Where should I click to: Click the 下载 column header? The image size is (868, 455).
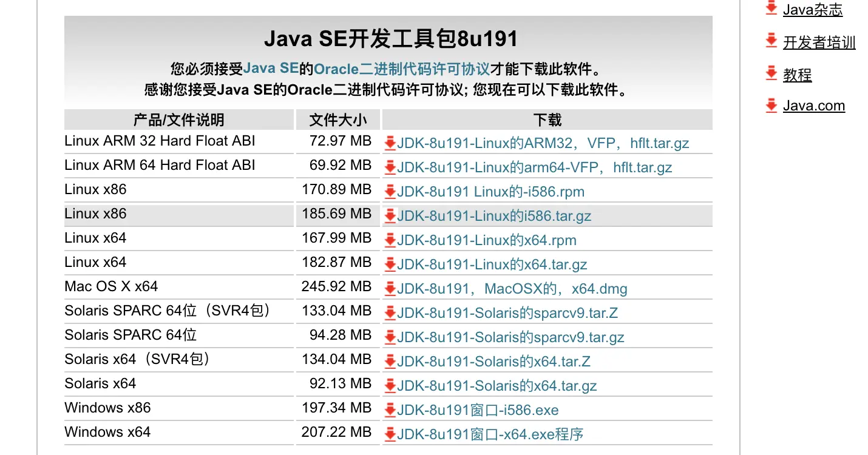[x=548, y=120]
